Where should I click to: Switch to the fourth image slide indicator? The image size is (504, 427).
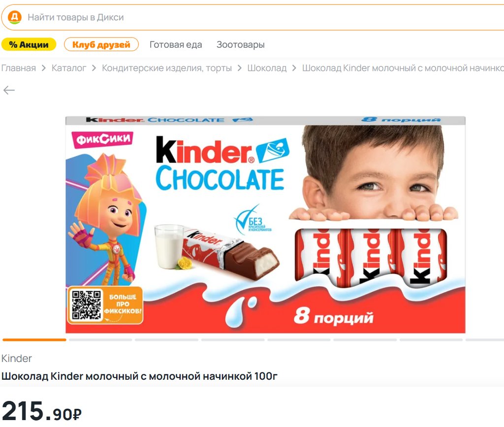coord(233,339)
